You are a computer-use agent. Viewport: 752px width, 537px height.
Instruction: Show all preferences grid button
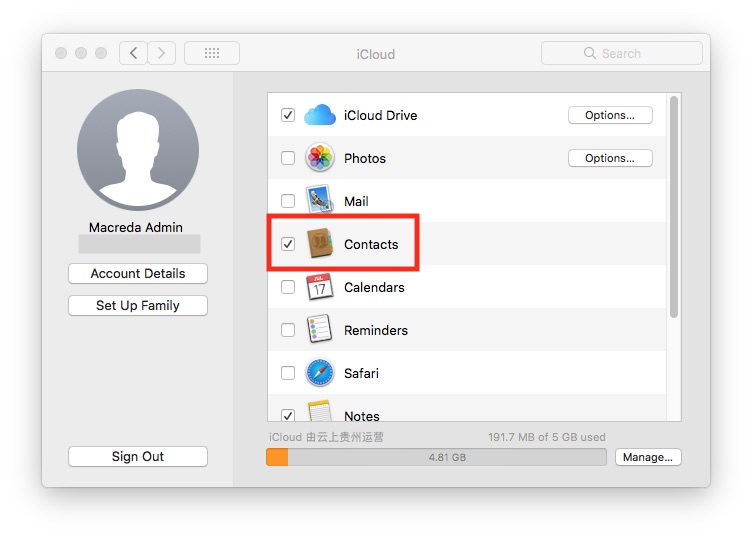[212, 53]
